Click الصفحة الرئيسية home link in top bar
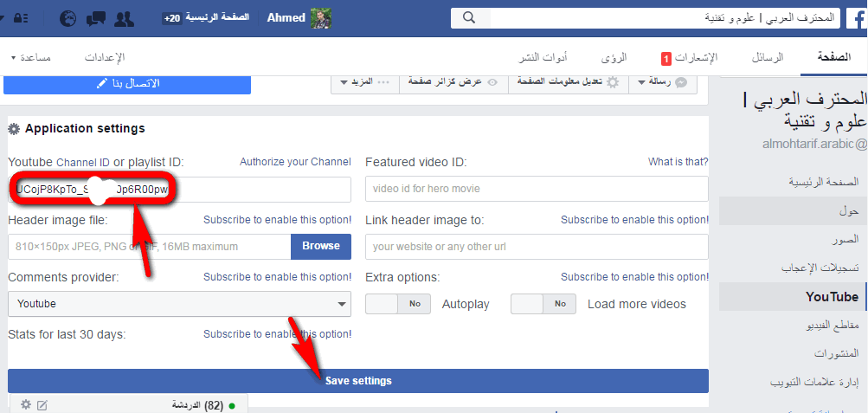 point(217,17)
